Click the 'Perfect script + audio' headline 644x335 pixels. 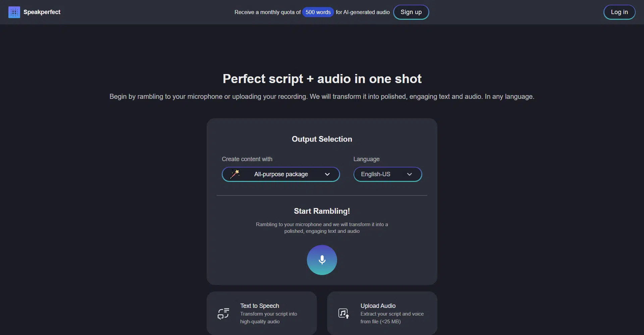322,79
